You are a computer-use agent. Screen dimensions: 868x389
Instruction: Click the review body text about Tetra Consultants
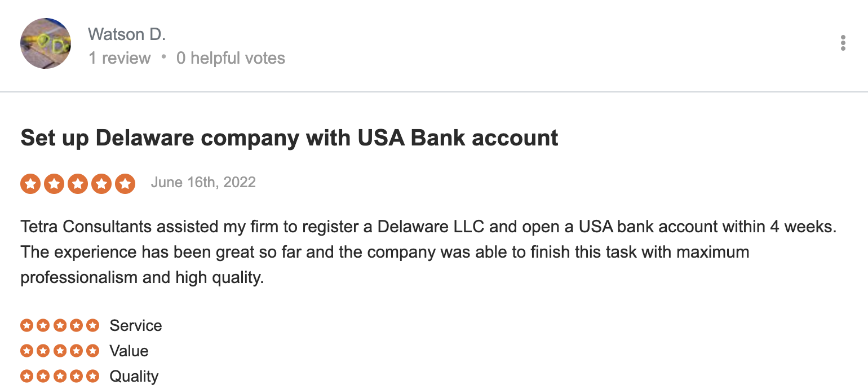coord(395,252)
